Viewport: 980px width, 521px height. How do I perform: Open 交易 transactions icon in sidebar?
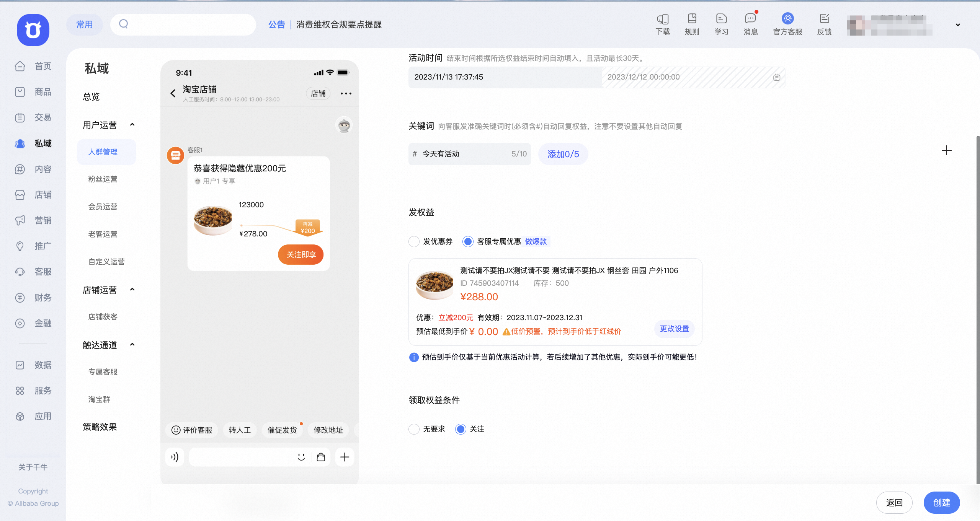click(20, 117)
